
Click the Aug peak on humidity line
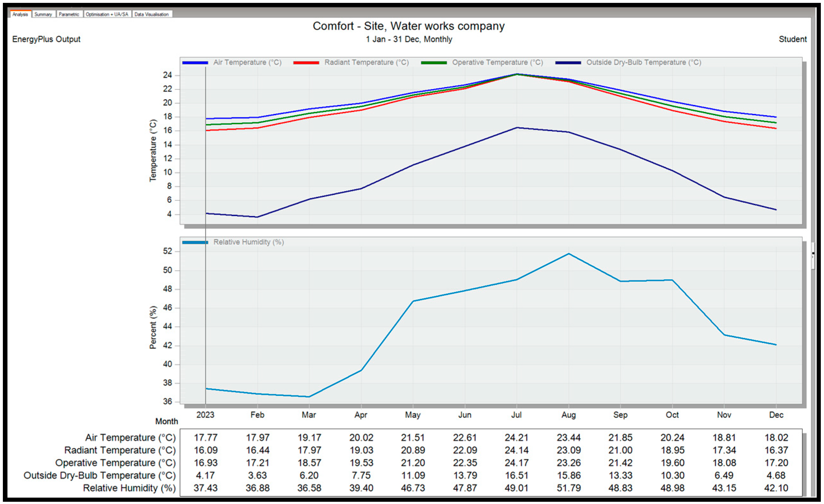(x=568, y=254)
